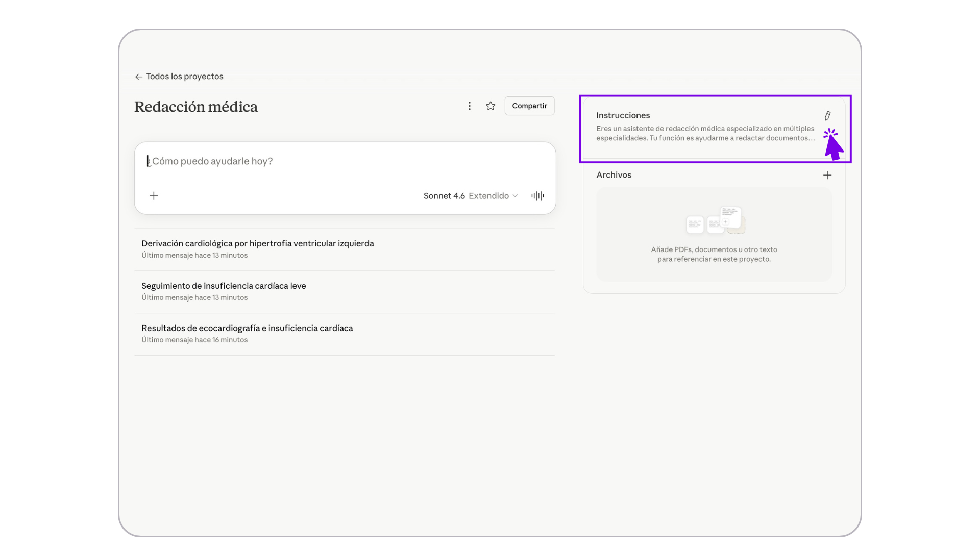Screen dimensions: 980x551
Task: Click the pencil edit instructions icon
Action: tap(827, 116)
